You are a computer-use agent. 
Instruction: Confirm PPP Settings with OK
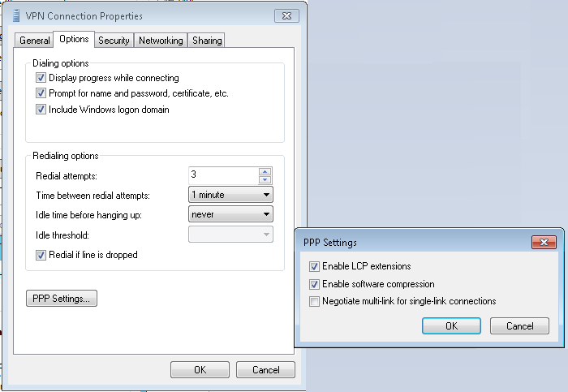[451, 325]
